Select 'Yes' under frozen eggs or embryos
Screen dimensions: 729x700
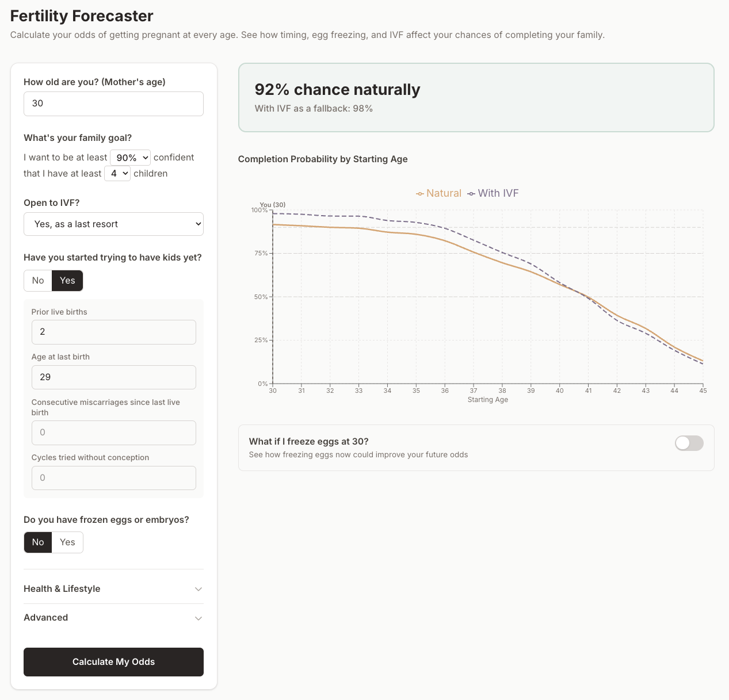point(67,542)
